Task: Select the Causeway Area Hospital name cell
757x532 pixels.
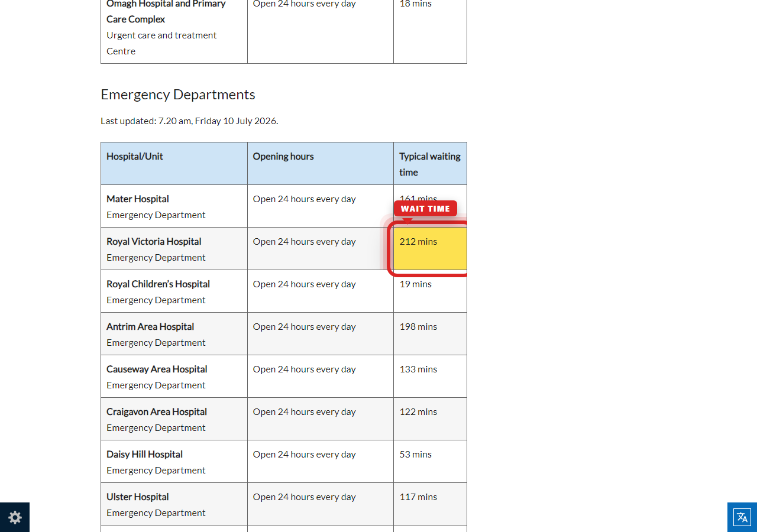Action: [174, 377]
